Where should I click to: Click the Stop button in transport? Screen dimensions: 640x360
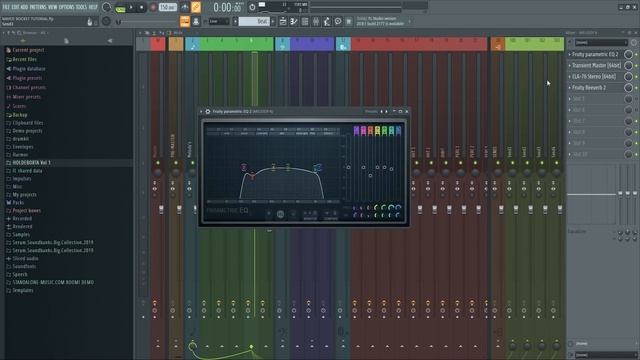pyautogui.click(x=141, y=7)
